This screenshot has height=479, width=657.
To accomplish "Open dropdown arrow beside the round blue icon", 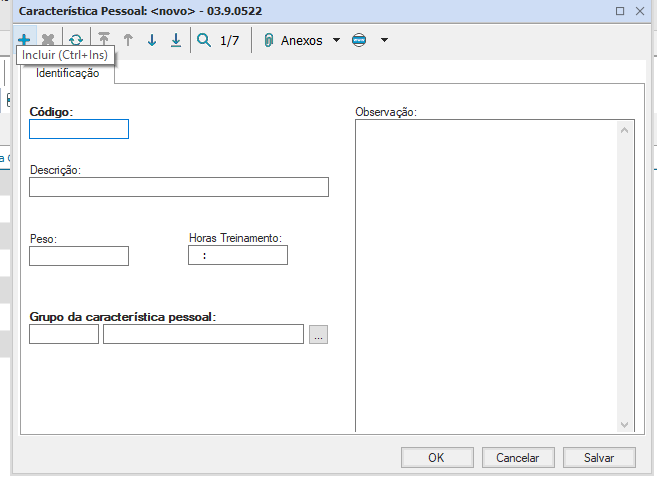I will point(384,41).
